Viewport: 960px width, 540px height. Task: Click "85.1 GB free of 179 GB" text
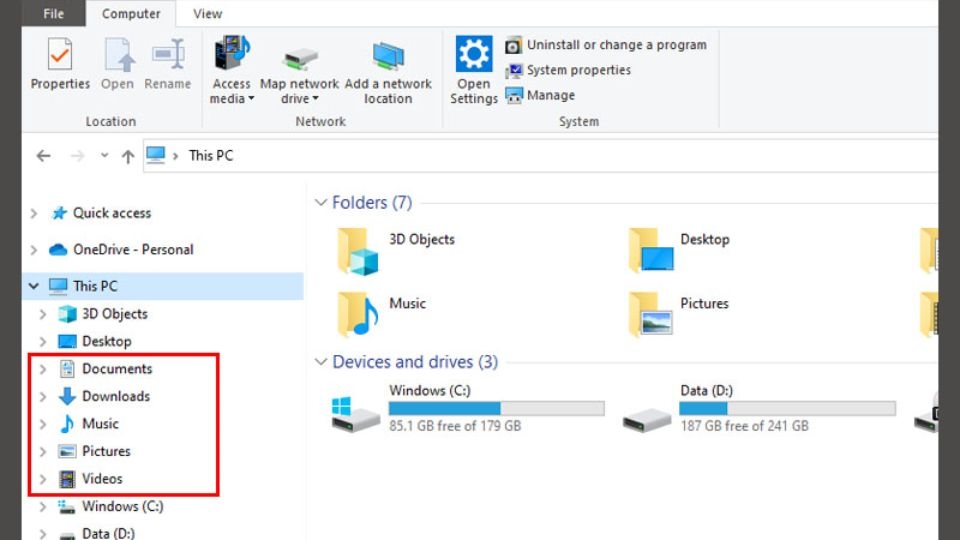tap(455, 426)
